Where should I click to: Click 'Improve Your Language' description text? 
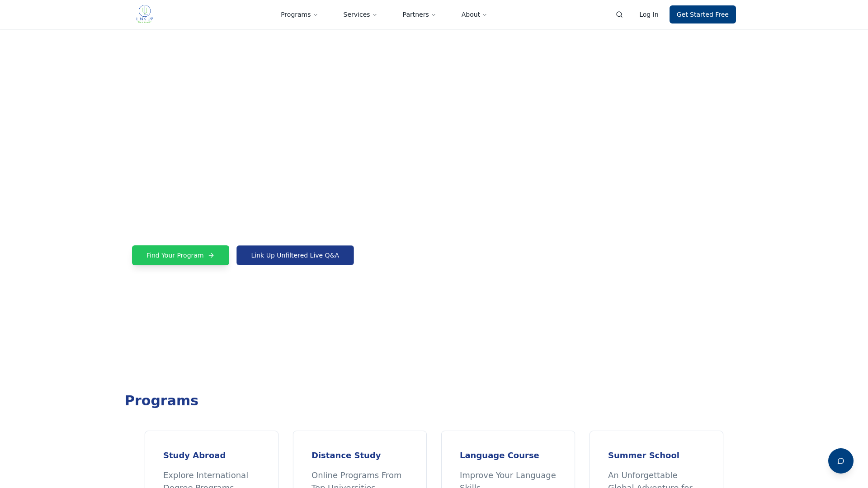tap(508, 475)
